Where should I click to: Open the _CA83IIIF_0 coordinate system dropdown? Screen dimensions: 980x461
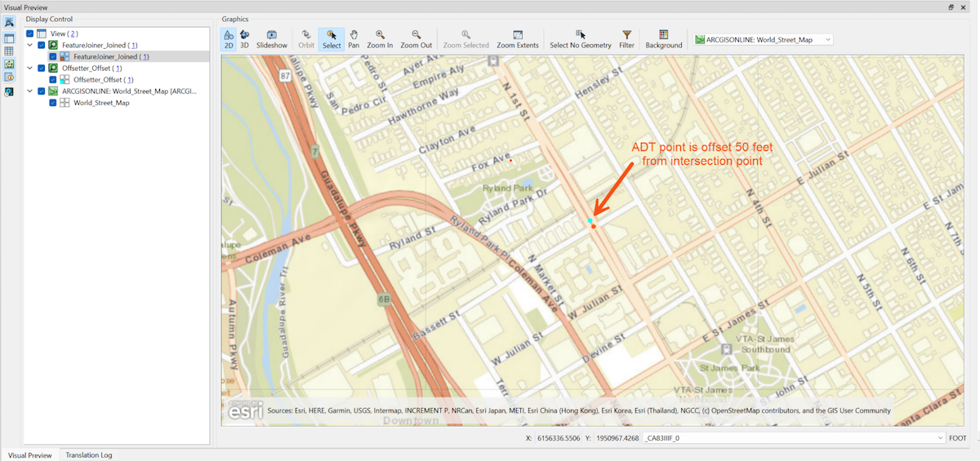click(795, 438)
